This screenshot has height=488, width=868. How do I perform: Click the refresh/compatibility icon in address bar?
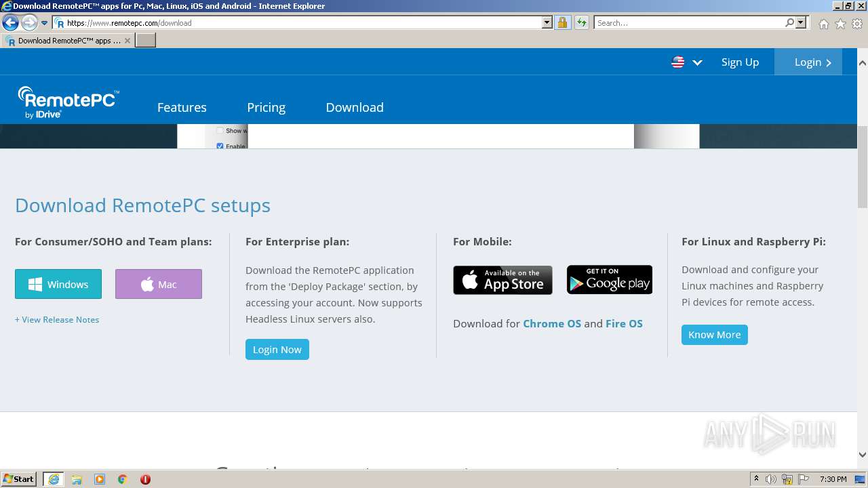581,23
